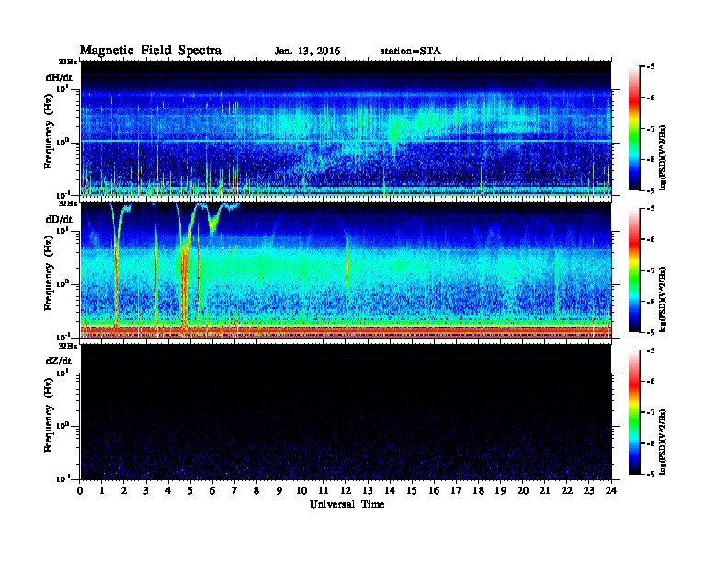Click hour tick "24" on the Universal Time axis
Screen dimensions: 728x563
point(611,491)
